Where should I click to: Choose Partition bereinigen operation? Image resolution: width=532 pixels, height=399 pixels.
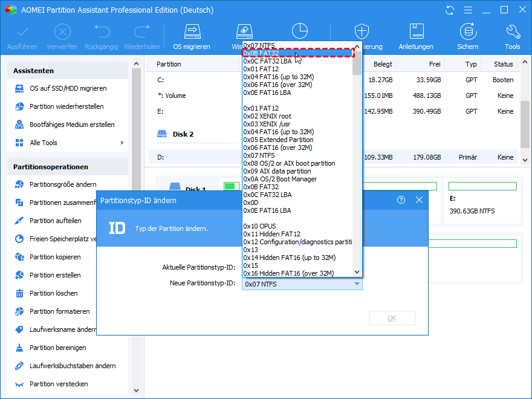[x=57, y=348]
